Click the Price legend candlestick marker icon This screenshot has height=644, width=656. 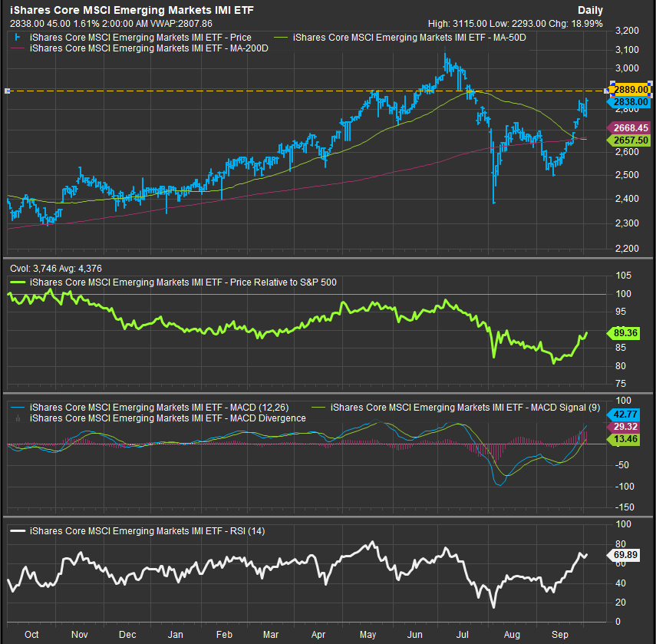(17, 38)
